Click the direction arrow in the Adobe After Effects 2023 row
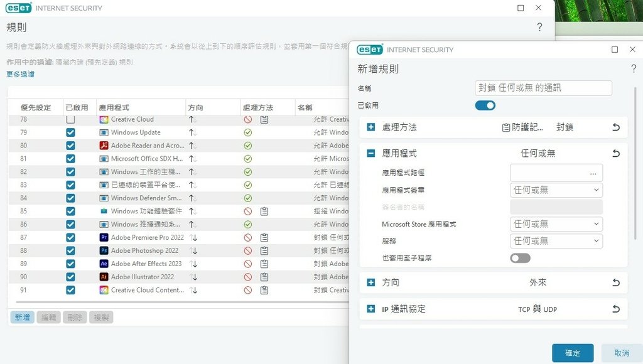643x364 pixels. (193, 264)
